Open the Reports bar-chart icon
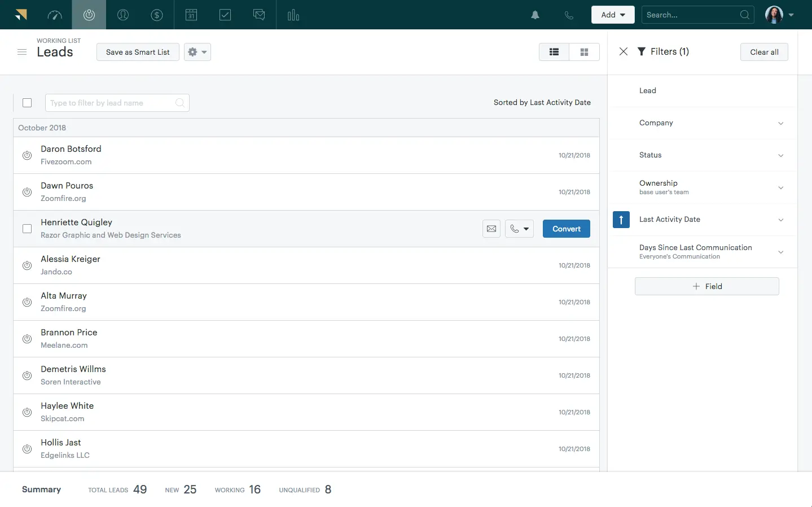Viewport: 812px width, 507px height. coord(293,15)
